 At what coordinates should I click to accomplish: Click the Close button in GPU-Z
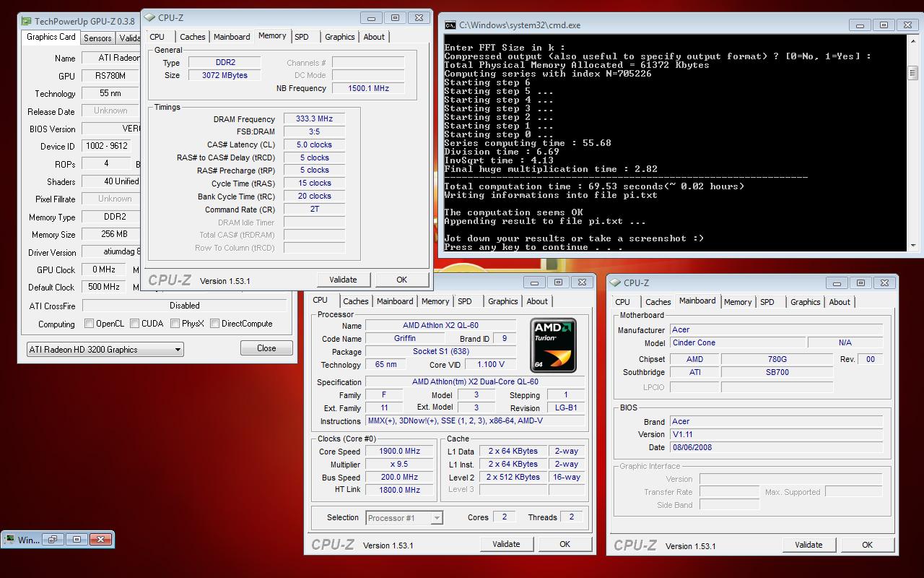(266, 348)
